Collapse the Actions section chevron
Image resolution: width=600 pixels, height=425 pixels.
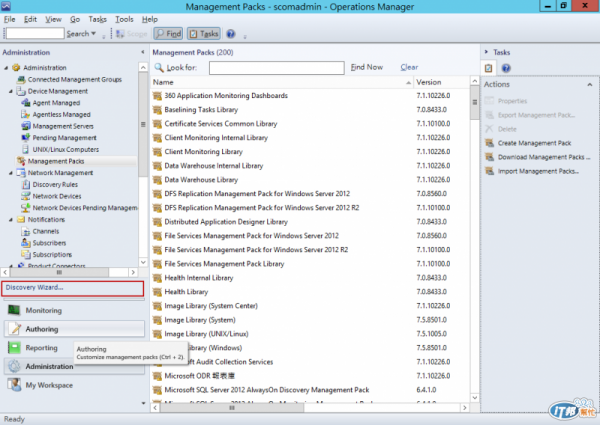coord(590,85)
